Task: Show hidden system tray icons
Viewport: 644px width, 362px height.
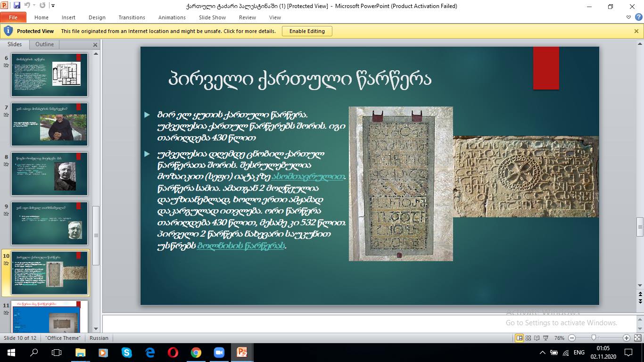Action: click(x=542, y=353)
